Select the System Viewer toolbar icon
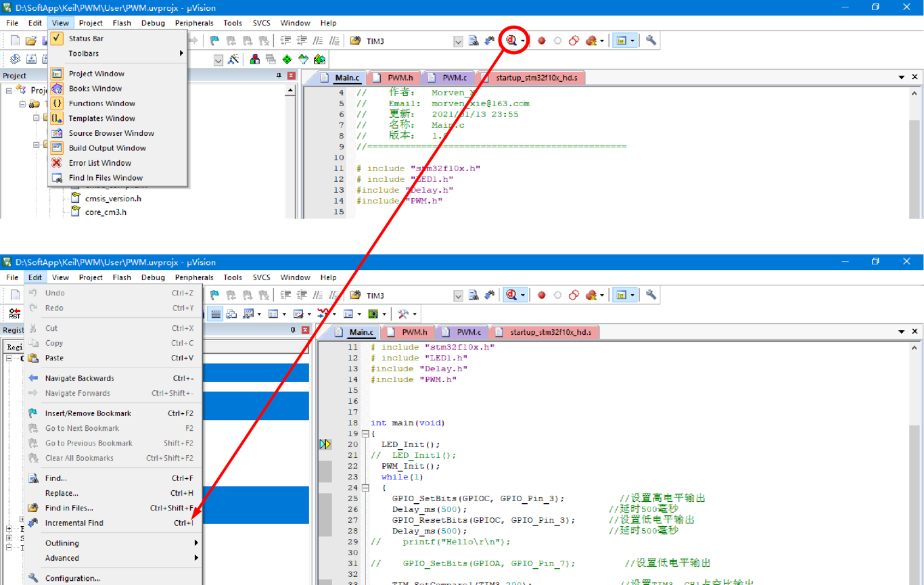 click(375, 313)
